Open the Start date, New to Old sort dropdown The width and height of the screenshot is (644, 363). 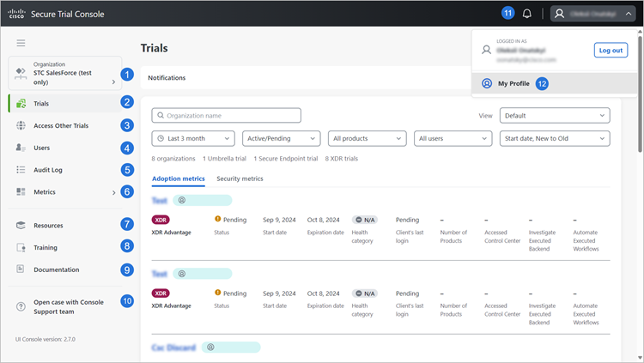555,138
